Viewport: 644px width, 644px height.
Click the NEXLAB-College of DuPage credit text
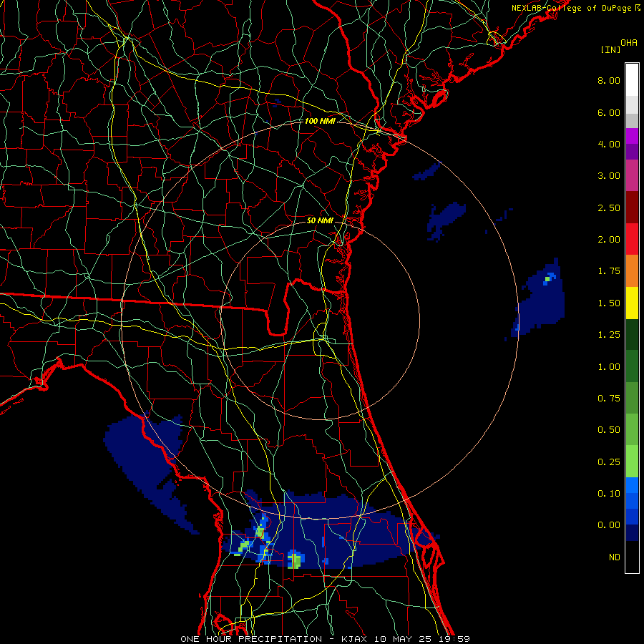pyautogui.click(x=575, y=8)
